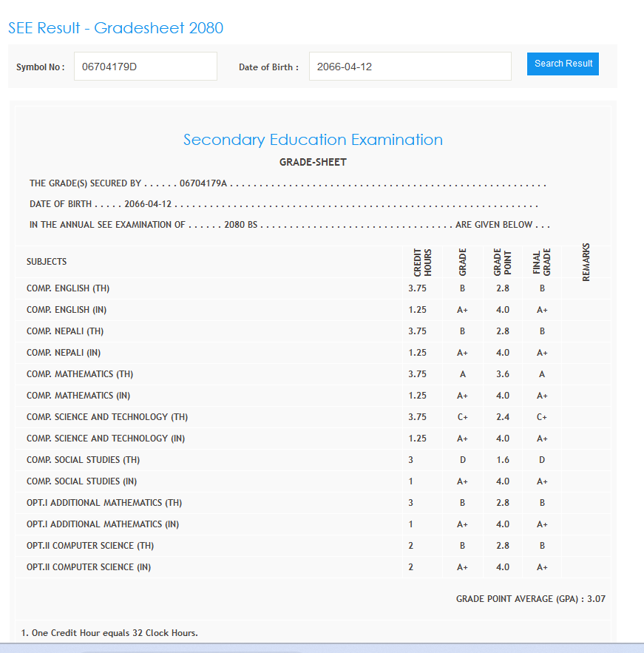Image resolution: width=644 pixels, height=653 pixels.
Task: Select the FINAL GRADE column header
Action: (542, 262)
